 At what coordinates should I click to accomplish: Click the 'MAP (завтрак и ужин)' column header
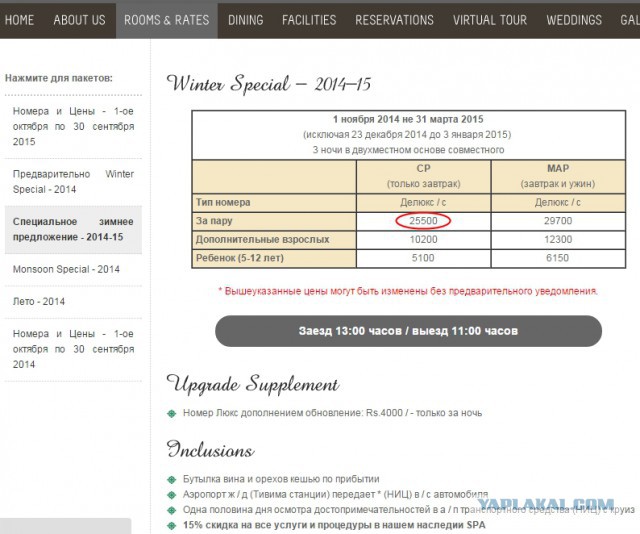(558, 176)
